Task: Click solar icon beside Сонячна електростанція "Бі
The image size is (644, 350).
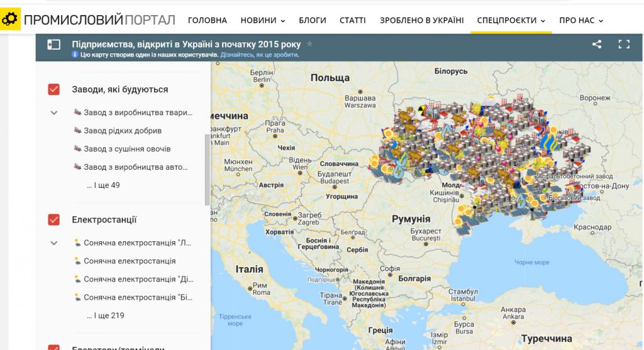Action: 77,297
